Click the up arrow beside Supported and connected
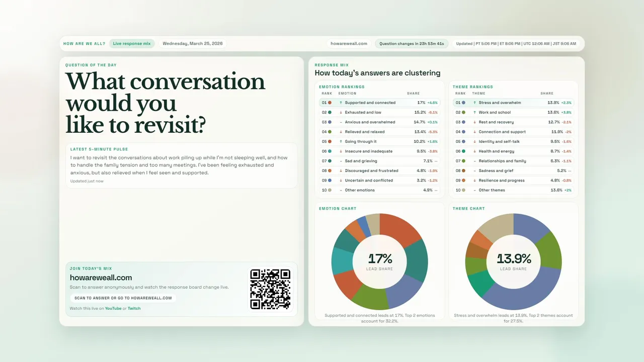The height and width of the screenshot is (362, 644). [x=341, y=103]
